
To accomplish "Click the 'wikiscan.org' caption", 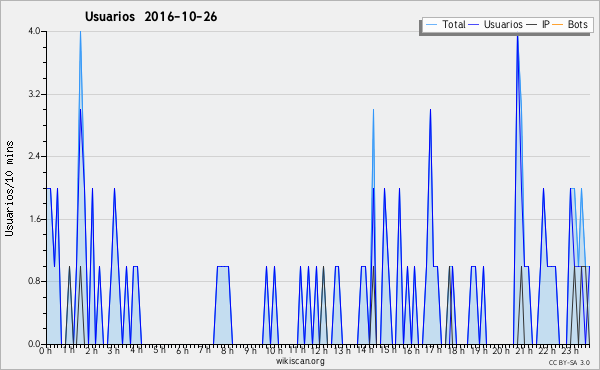I will pyautogui.click(x=300, y=361).
